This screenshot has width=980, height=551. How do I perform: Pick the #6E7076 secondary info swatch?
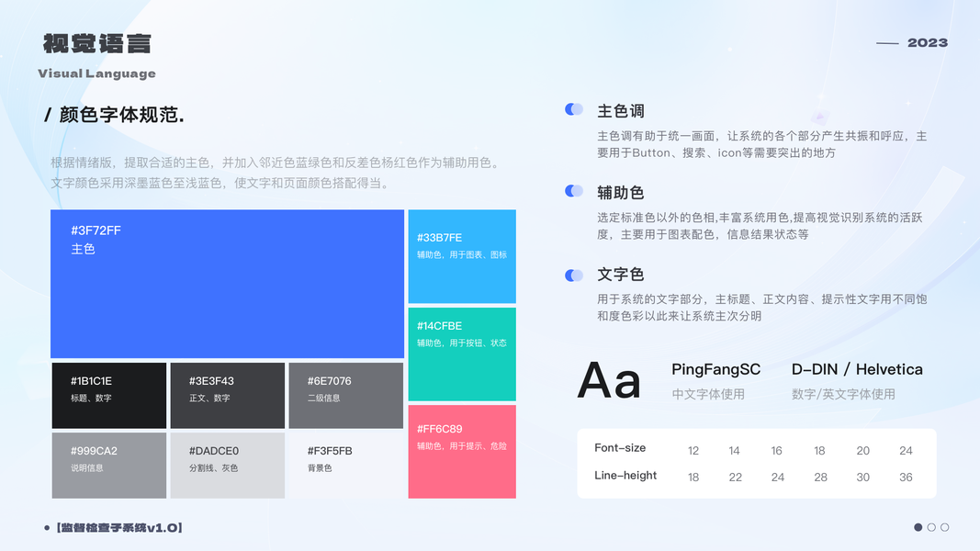point(345,396)
